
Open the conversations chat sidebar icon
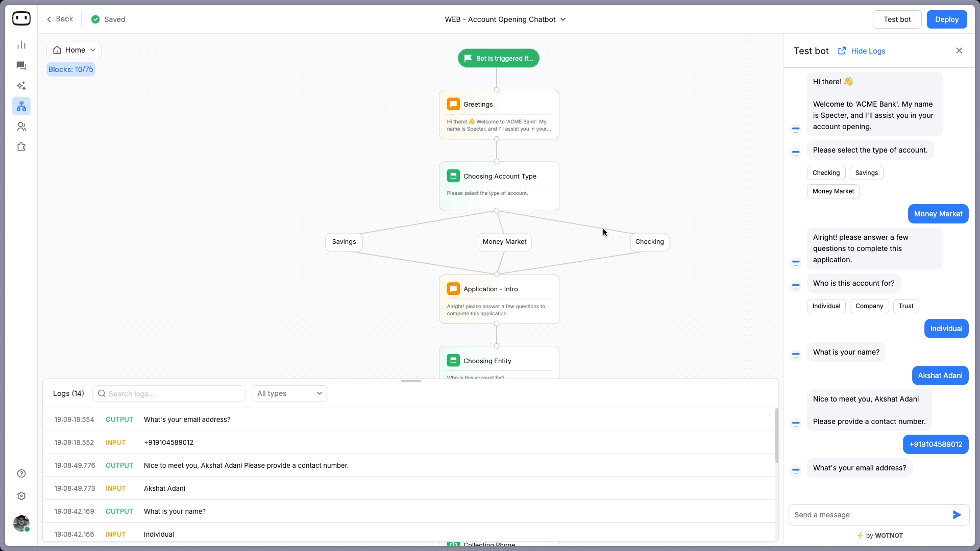pyautogui.click(x=21, y=66)
